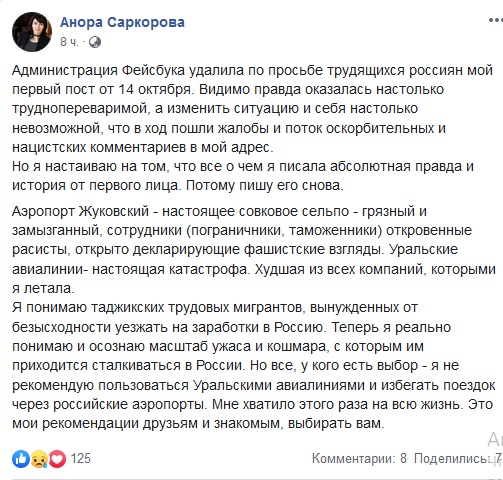
Task: Click the post timestamp 8 ч.
Action: pos(69,42)
